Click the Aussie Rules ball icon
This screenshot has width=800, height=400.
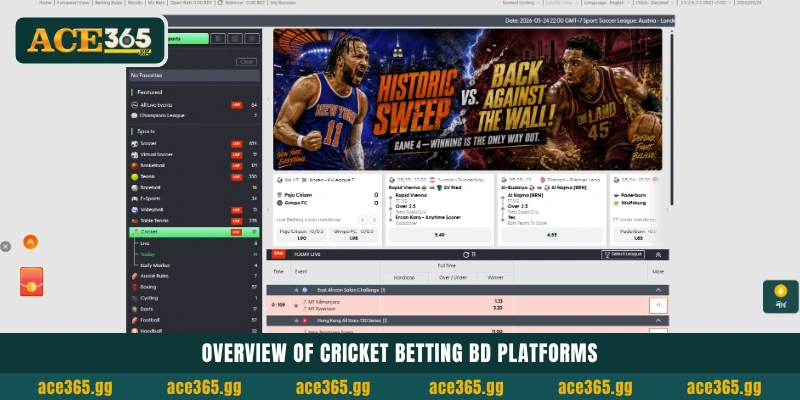click(135, 276)
